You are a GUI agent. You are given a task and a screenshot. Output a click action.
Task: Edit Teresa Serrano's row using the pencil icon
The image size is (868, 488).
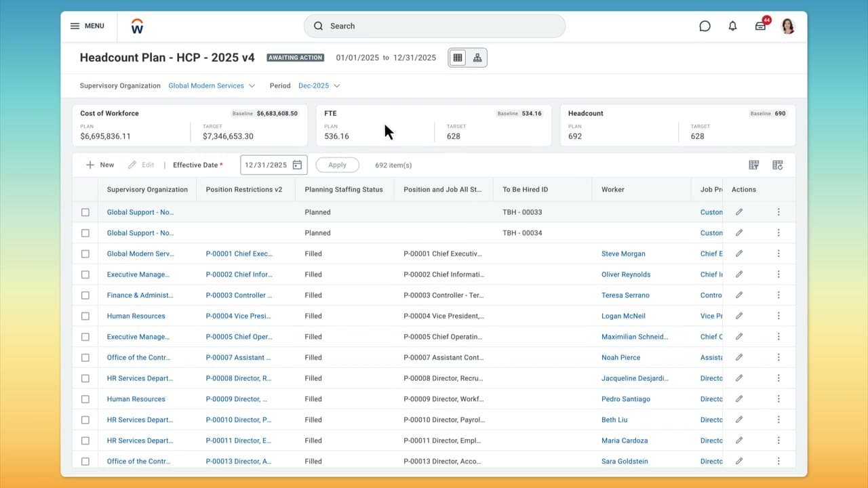tap(739, 296)
